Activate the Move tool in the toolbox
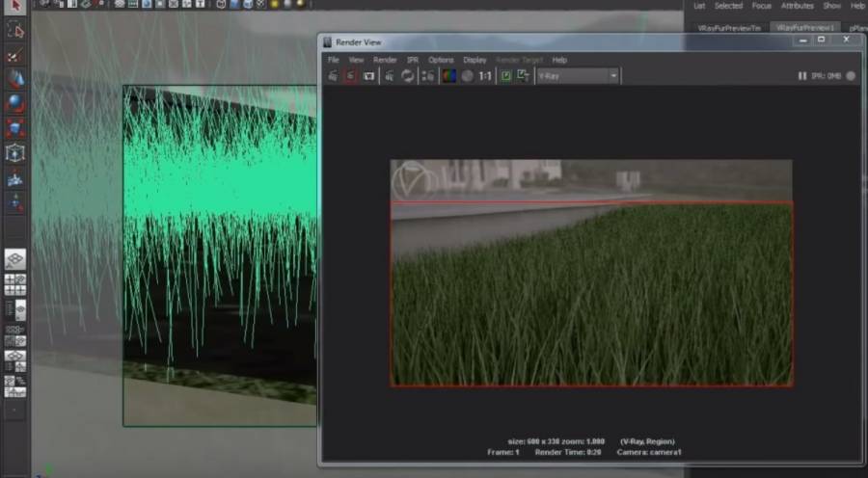The width and height of the screenshot is (868, 478). tap(15, 79)
